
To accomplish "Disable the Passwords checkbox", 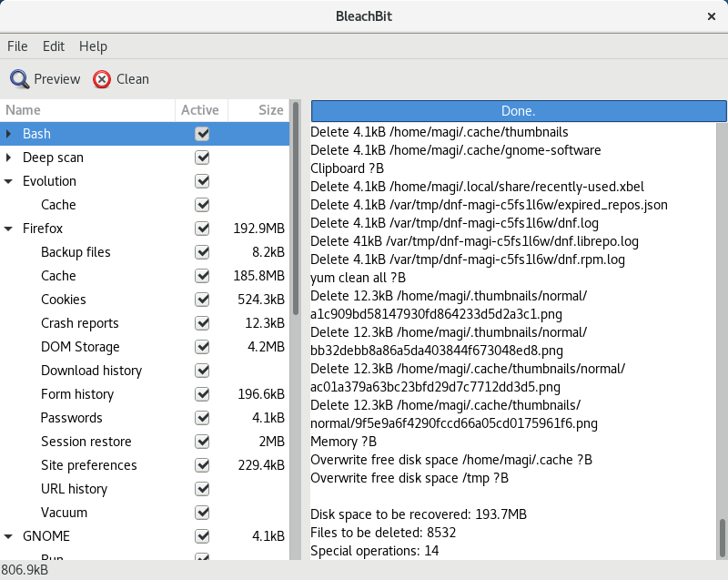I will coord(202,418).
